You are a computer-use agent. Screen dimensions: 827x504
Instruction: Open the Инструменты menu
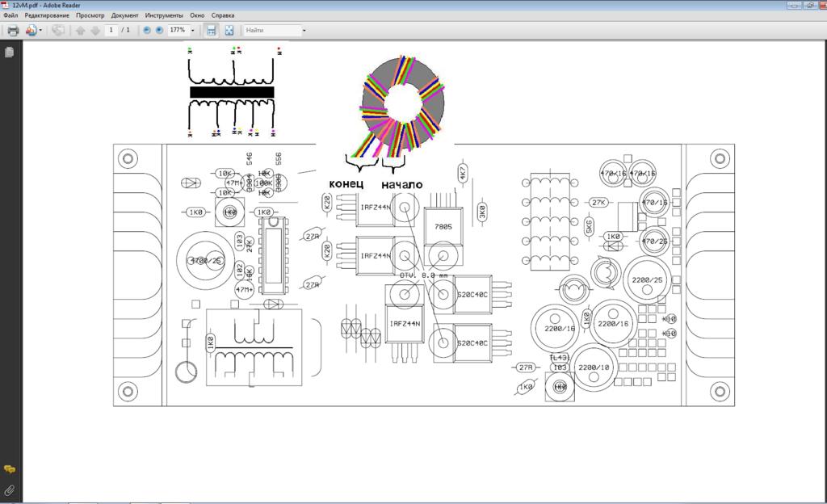(164, 15)
